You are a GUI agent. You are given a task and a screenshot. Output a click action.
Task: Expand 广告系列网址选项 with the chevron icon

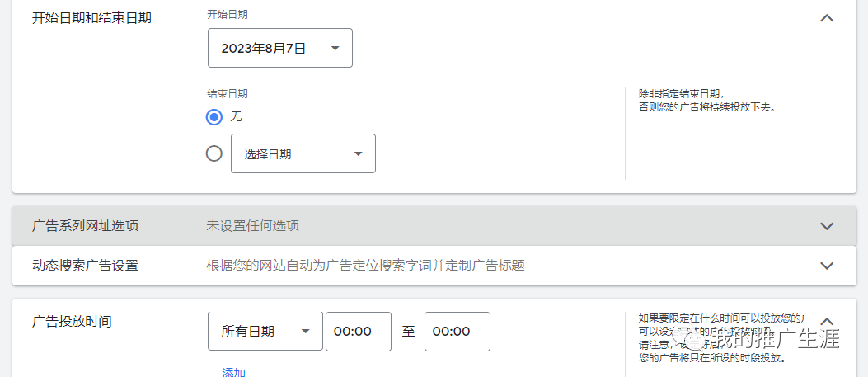[827, 226]
